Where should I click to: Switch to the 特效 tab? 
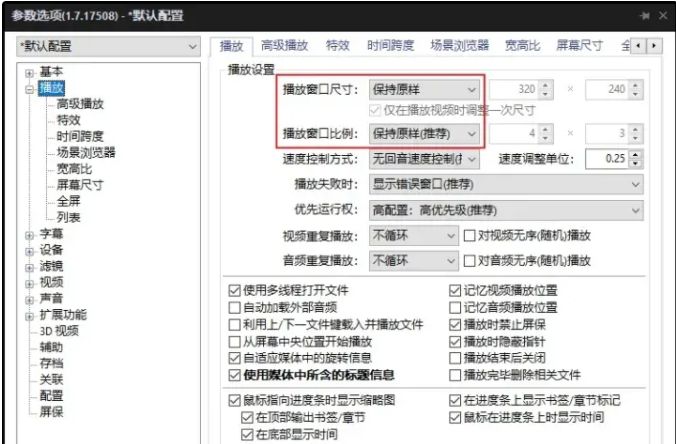(x=338, y=45)
